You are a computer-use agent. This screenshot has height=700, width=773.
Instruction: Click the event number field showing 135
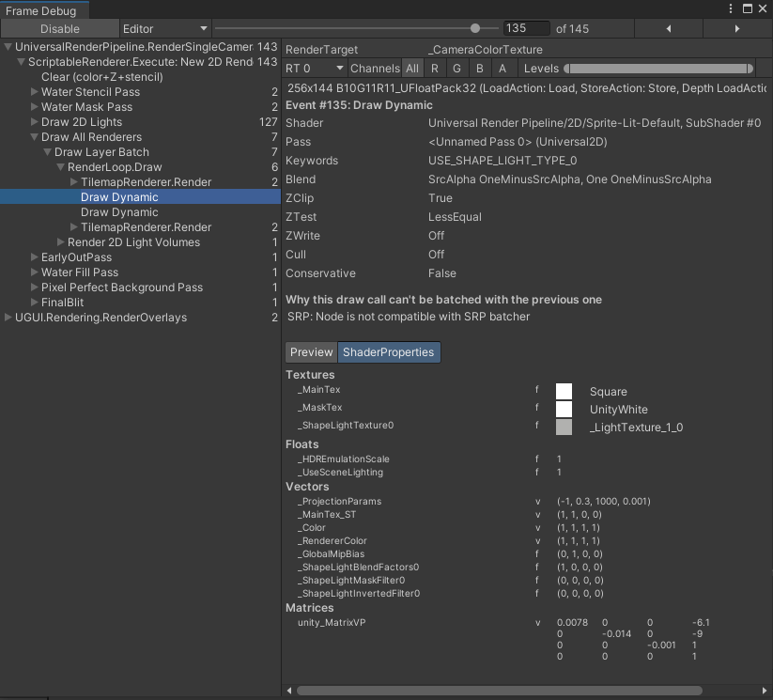[527, 28]
